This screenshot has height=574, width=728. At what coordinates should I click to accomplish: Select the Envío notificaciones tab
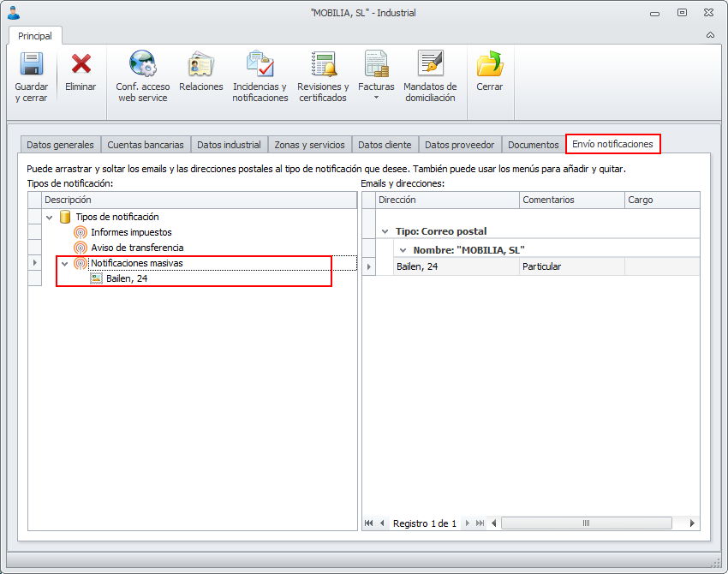[x=613, y=144]
